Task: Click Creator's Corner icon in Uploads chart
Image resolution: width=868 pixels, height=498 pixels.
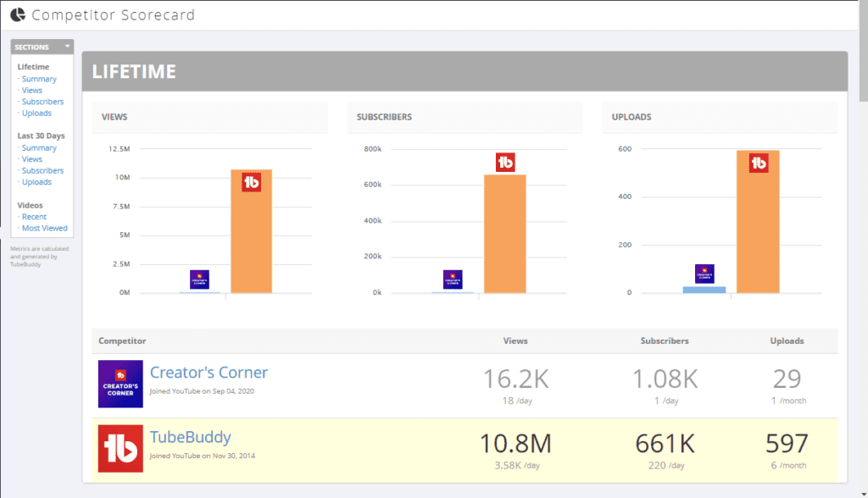Action: point(704,274)
